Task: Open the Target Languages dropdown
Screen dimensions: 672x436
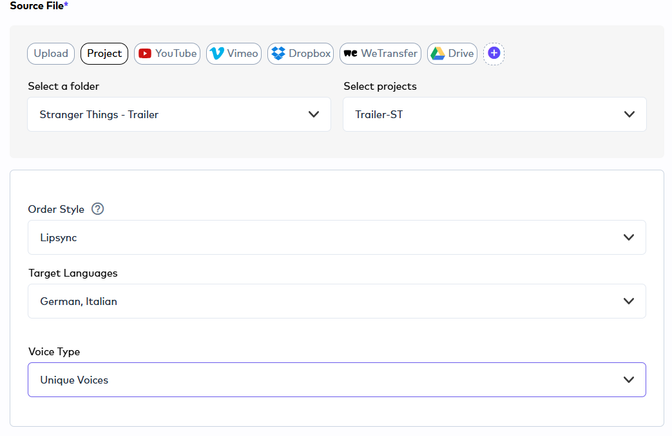Action: point(337,301)
